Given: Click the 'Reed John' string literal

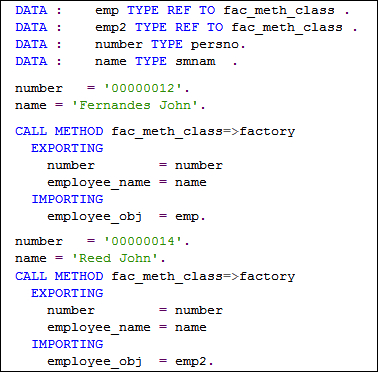Looking at the screenshot, I should pyautogui.click(x=115, y=258).
